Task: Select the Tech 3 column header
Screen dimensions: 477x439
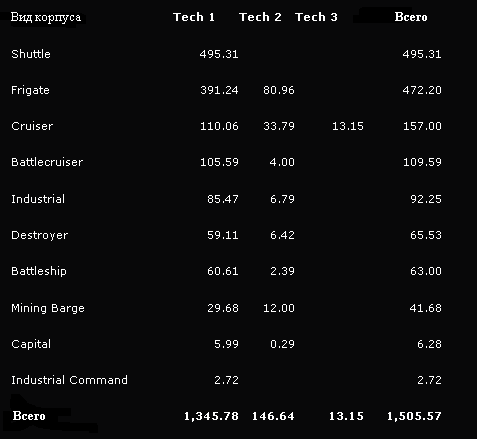Action: click(316, 17)
